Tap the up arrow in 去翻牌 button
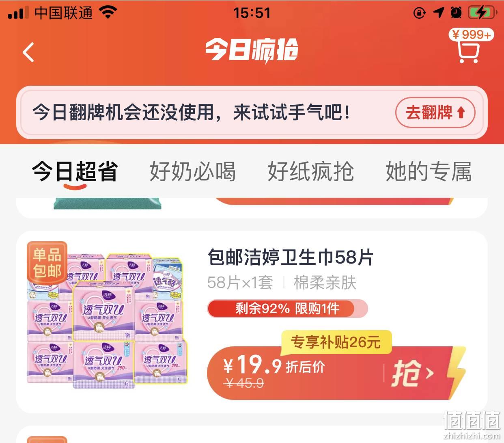 (x=461, y=112)
